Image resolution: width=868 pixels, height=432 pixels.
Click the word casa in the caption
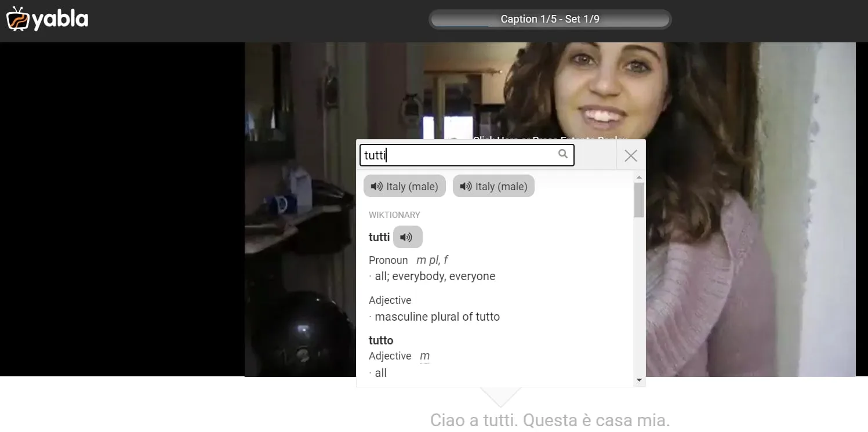(x=612, y=420)
